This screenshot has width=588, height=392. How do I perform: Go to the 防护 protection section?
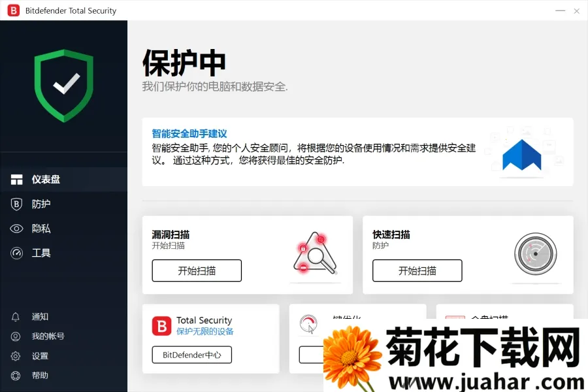[x=41, y=204]
